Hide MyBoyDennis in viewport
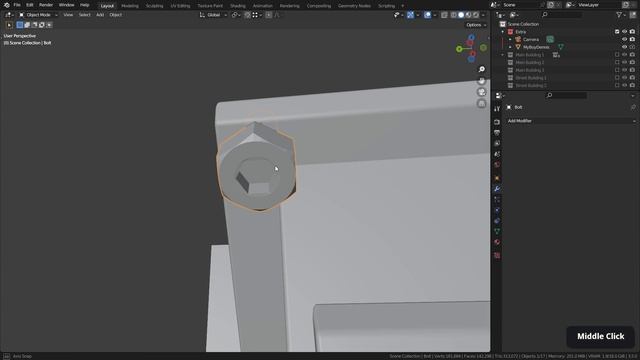The width and height of the screenshot is (640, 360). pyautogui.click(x=624, y=47)
